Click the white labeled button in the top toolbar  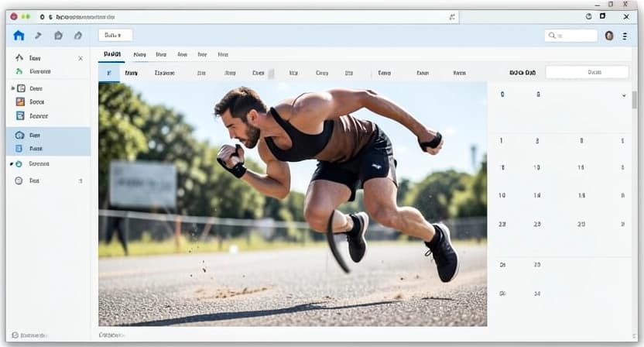(x=115, y=36)
